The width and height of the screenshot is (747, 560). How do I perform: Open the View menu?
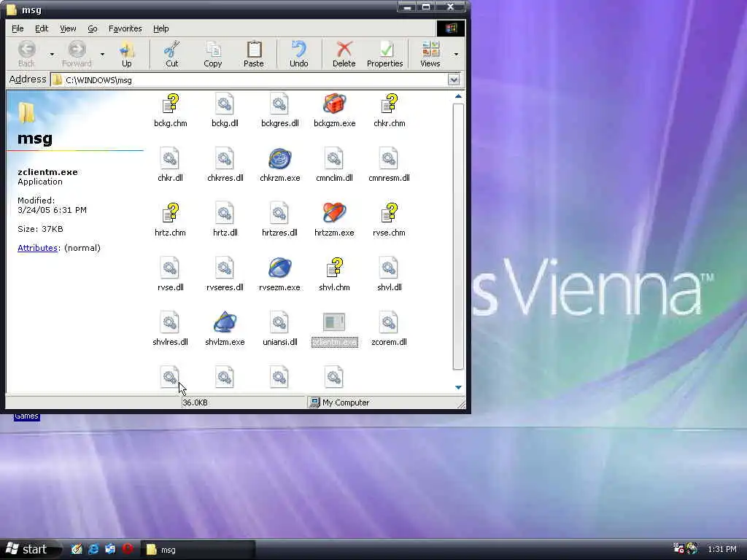pos(68,28)
